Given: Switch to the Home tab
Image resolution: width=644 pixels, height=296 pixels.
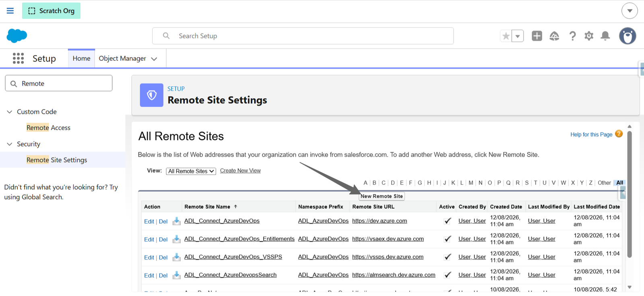Looking at the screenshot, I should tap(81, 58).
